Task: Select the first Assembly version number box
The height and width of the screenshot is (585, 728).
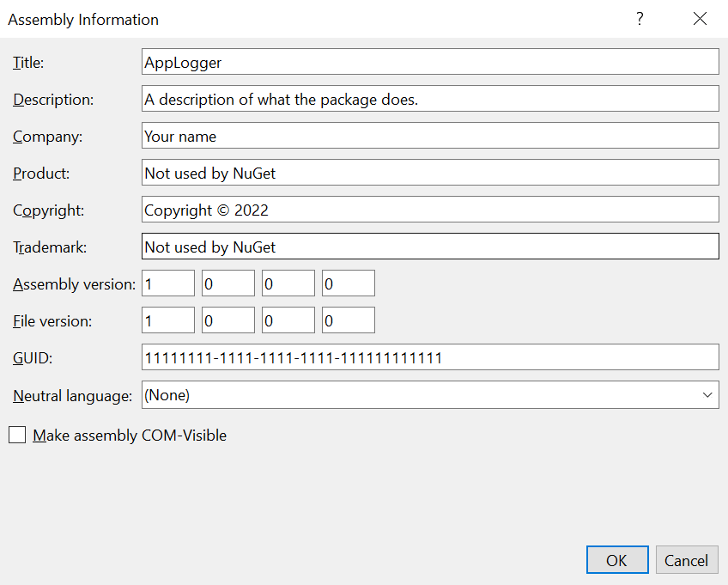Action: click(167, 283)
